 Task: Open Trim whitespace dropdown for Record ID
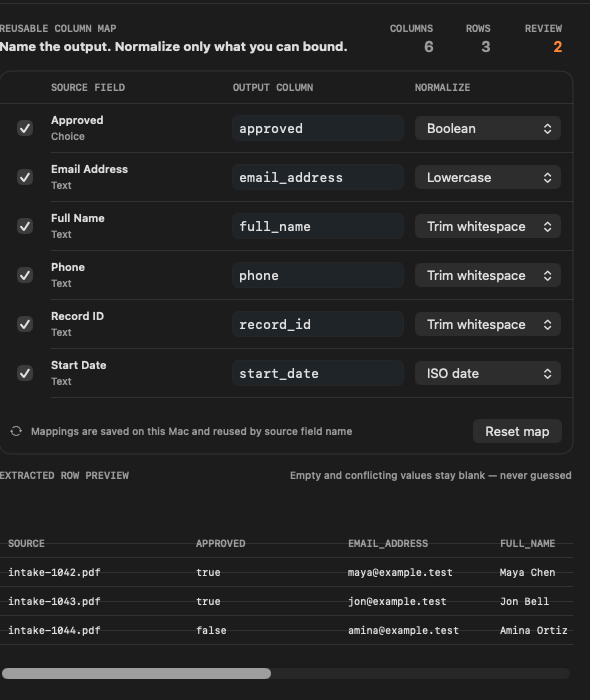[x=488, y=325]
